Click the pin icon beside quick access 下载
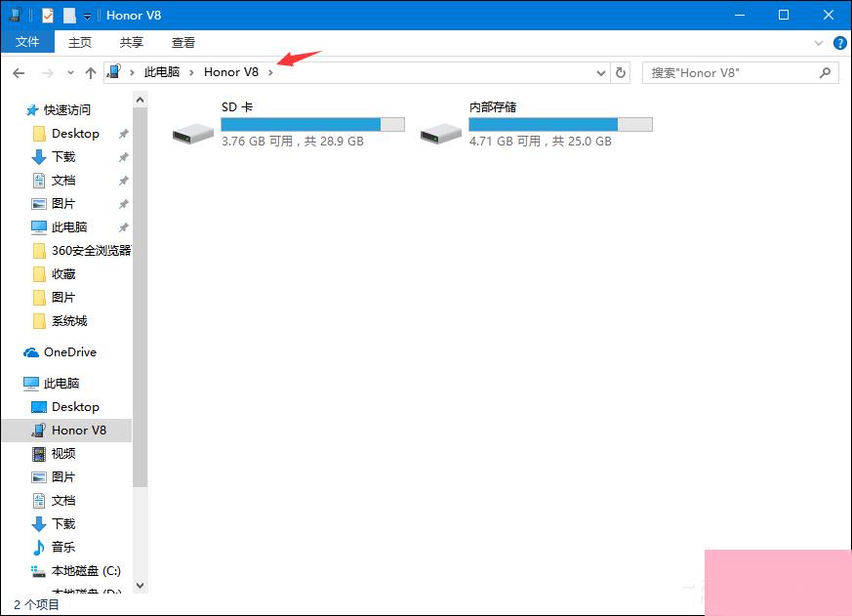 (x=123, y=157)
